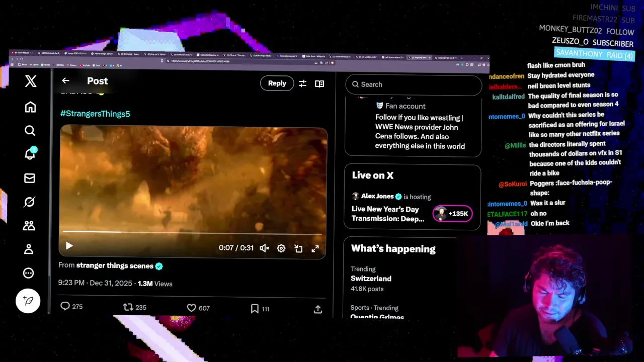
Task: Open Messages envelope icon
Action: click(x=30, y=178)
